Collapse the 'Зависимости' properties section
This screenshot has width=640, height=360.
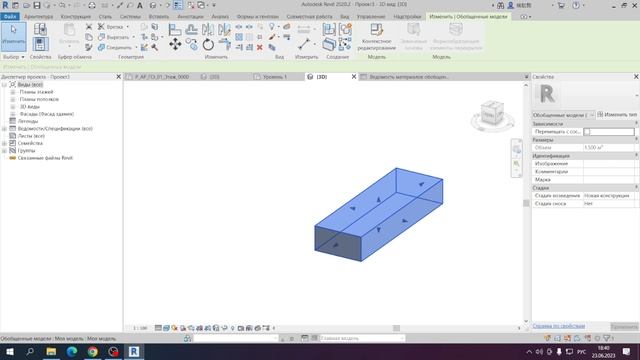[x=636, y=124]
